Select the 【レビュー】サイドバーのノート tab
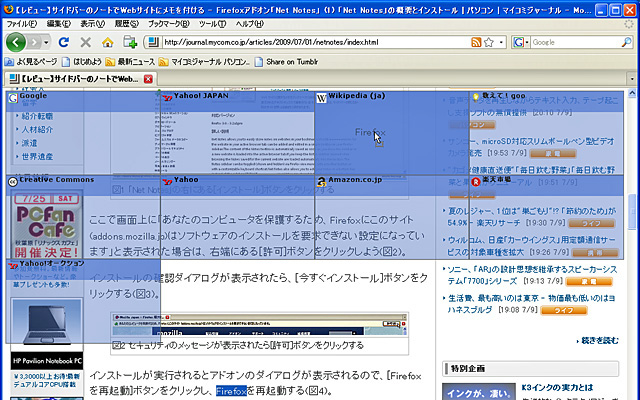 coord(80,79)
